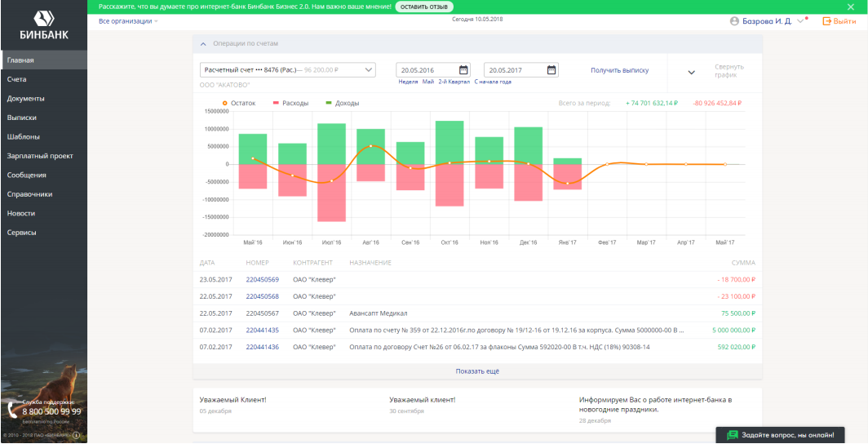Collapse the Операции по счетам section
Viewport: 868px width, 444px height.
202,44
